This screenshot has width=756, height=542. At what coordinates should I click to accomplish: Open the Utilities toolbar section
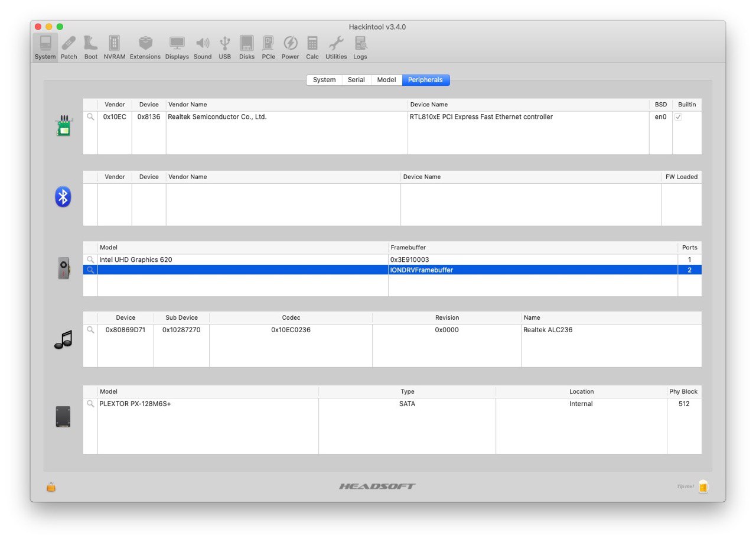336,48
